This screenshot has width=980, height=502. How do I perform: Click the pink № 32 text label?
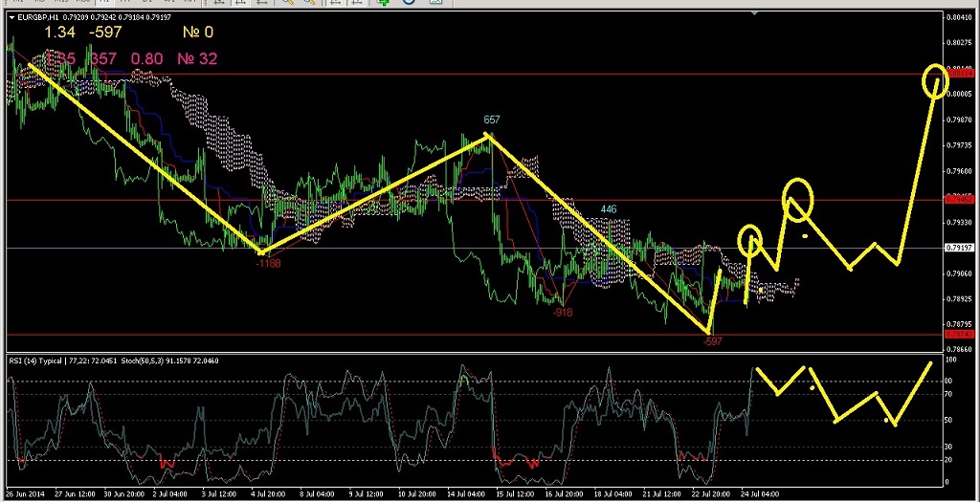[x=197, y=59]
